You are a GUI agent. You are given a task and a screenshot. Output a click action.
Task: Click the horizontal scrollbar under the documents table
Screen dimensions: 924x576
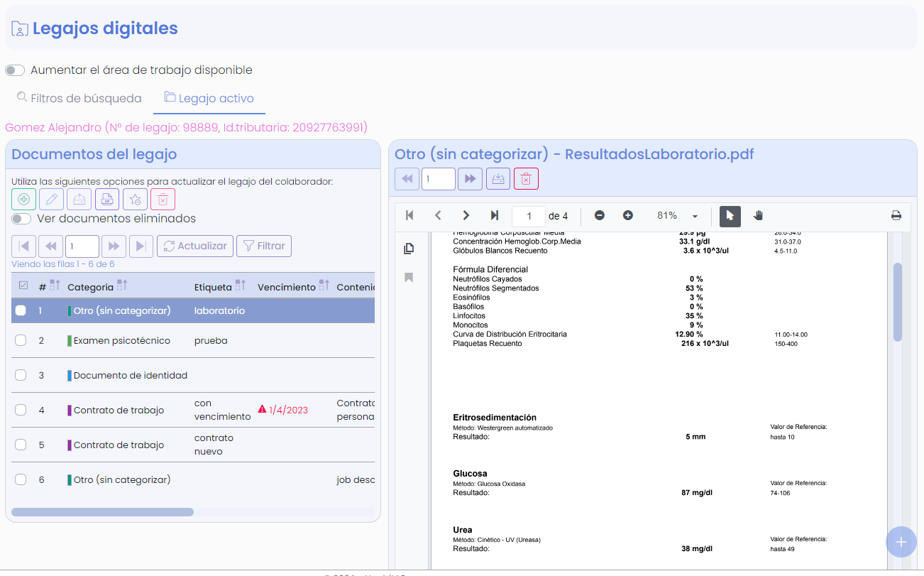coord(102,511)
